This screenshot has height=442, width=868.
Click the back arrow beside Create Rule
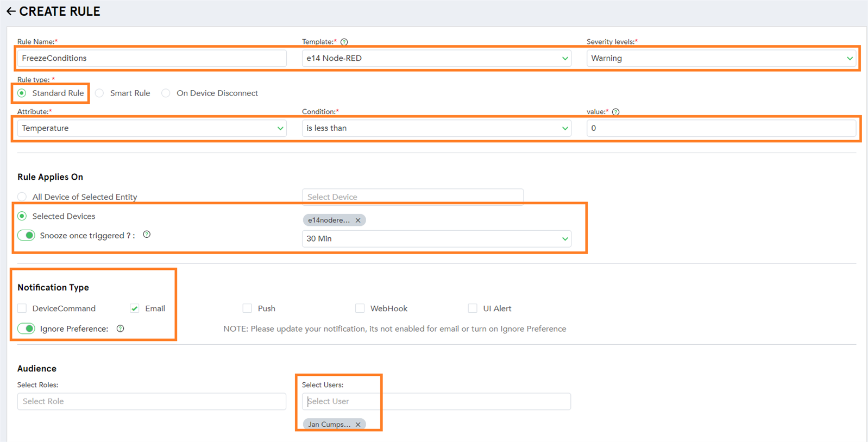(11, 11)
